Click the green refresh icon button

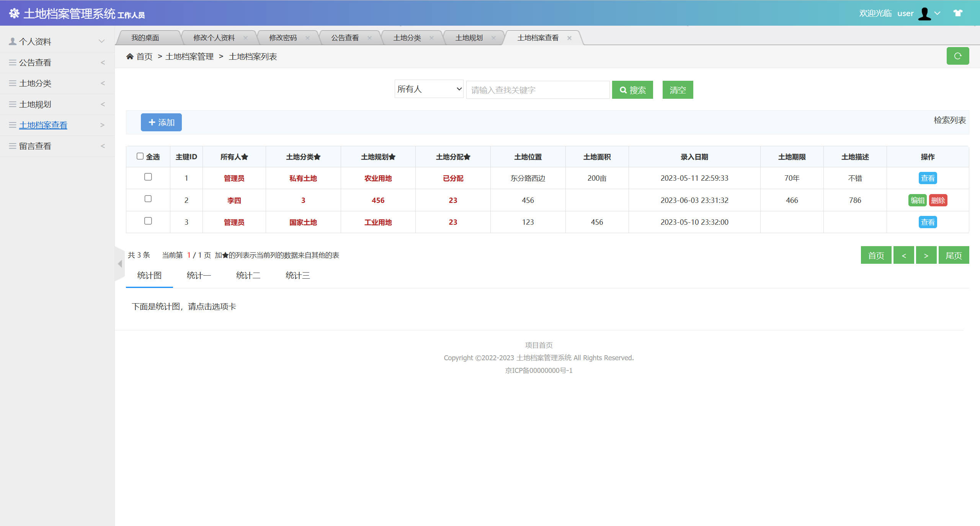click(x=958, y=56)
